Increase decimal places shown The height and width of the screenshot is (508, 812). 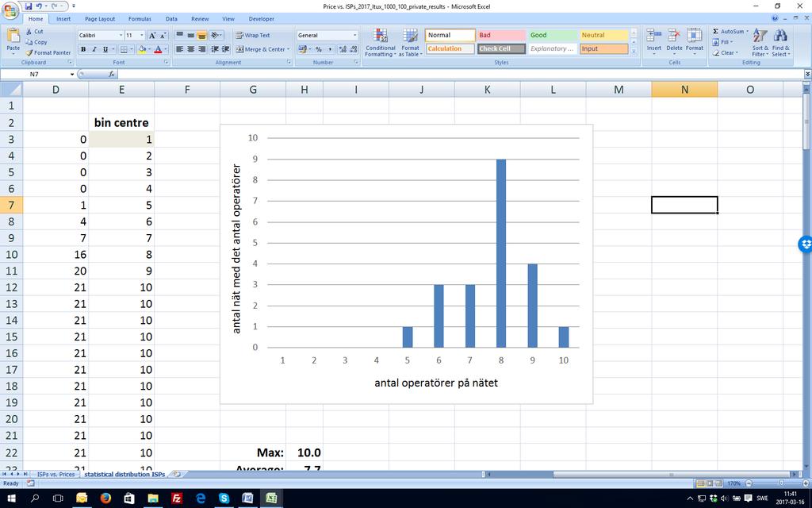point(343,49)
